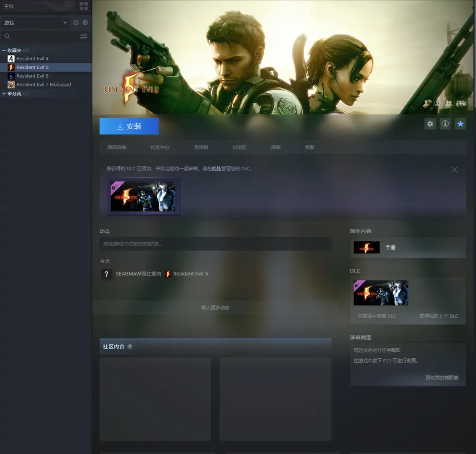
Task: Click the help icon beside 社区内容
Action: (x=130, y=346)
